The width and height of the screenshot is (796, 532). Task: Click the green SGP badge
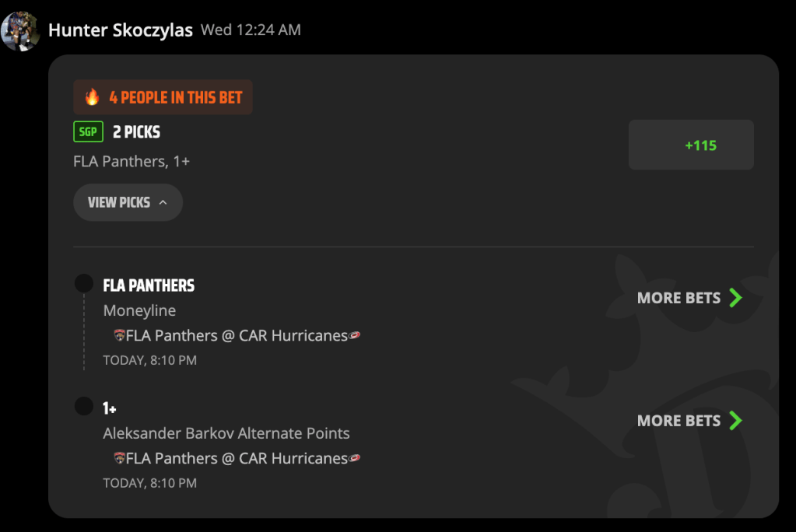(89, 132)
